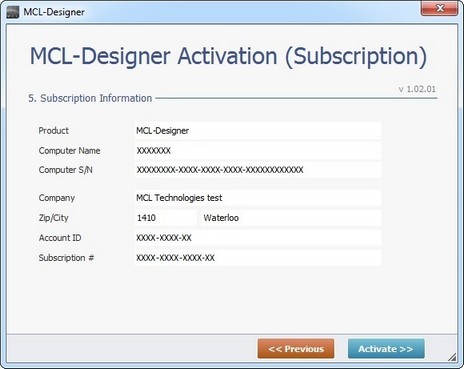Click the version text v 1.02.01
This screenshot has height=369, width=464.
(x=417, y=89)
